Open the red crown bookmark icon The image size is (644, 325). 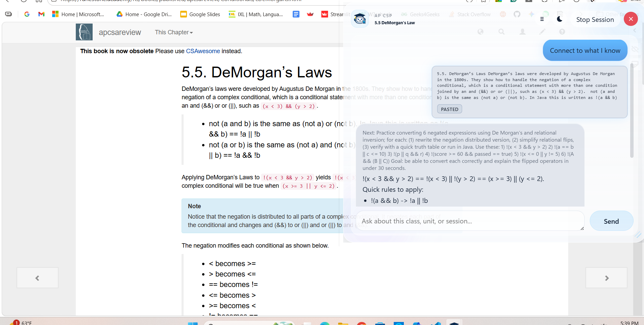(x=310, y=14)
